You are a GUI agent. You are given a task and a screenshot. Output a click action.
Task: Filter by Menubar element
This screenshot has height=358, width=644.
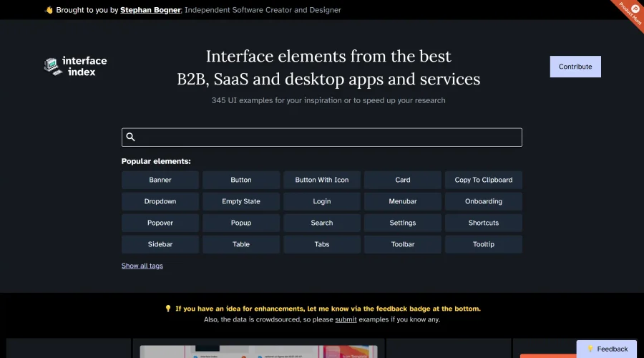click(402, 201)
